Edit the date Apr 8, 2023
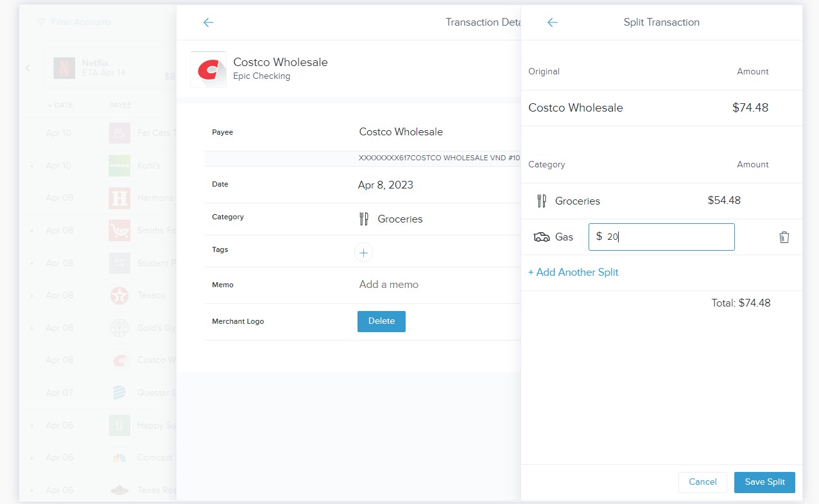The image size is (819, 504). [386, 185]
